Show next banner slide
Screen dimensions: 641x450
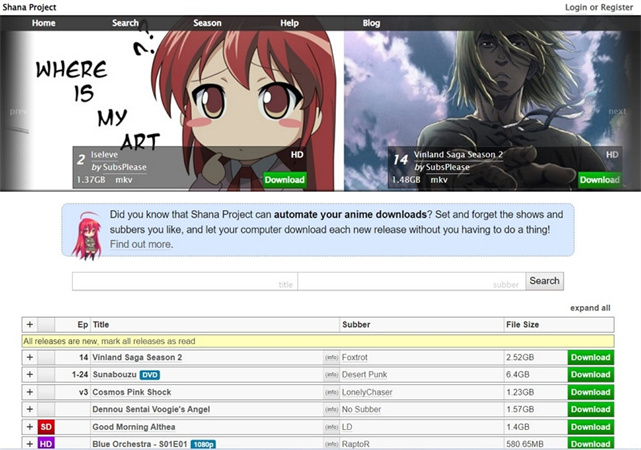click(x=617, y=111)
